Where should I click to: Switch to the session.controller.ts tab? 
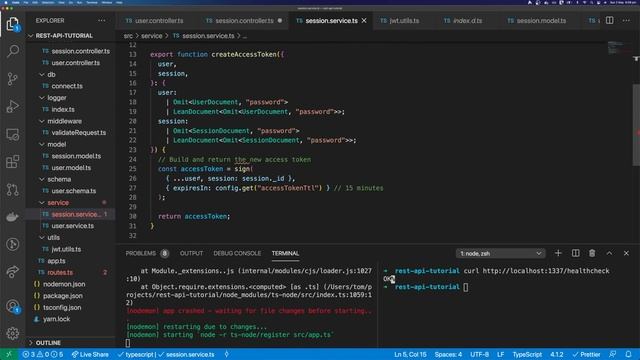[x=244, y=20]
